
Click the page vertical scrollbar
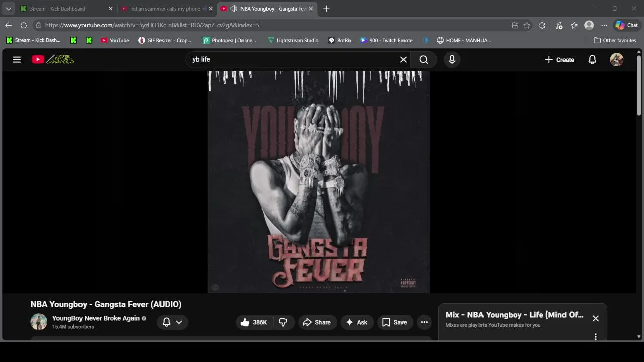point(639,85)
